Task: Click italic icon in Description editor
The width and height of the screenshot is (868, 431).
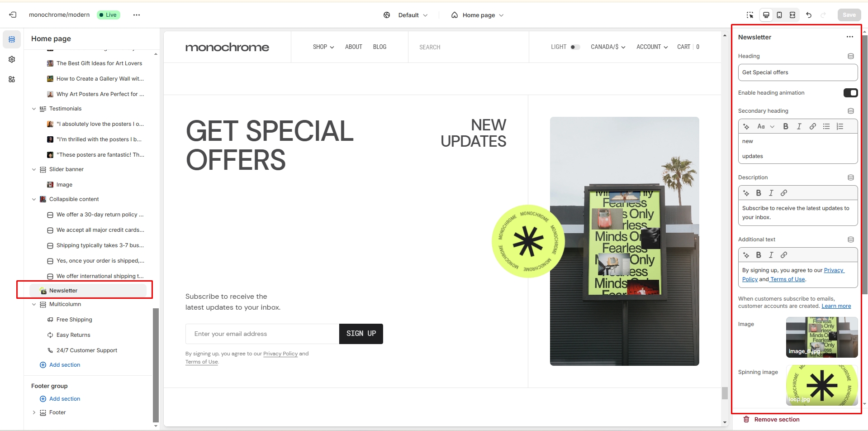Action: point(771,193)
